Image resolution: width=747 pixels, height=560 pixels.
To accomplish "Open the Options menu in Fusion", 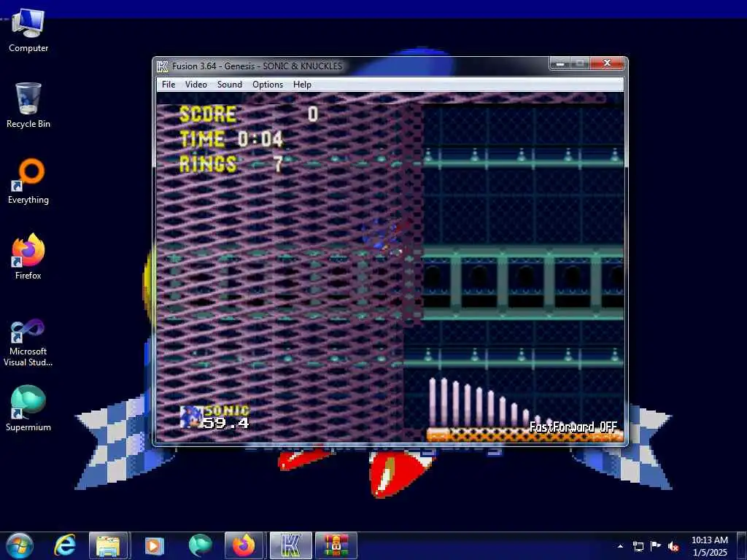I will (x=267, y=85).
